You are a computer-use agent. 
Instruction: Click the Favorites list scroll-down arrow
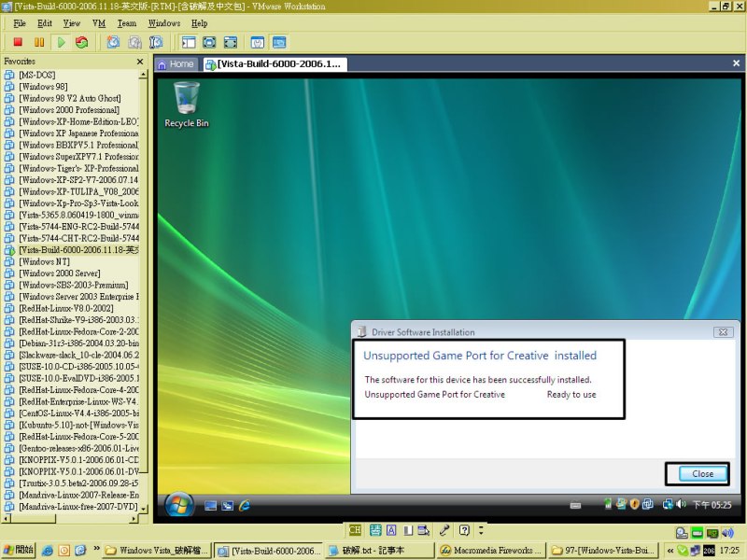tap(143, 509)
